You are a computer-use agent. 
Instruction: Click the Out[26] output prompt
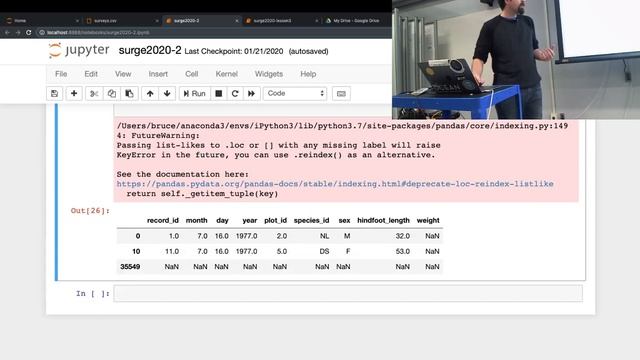coord(90,211)
